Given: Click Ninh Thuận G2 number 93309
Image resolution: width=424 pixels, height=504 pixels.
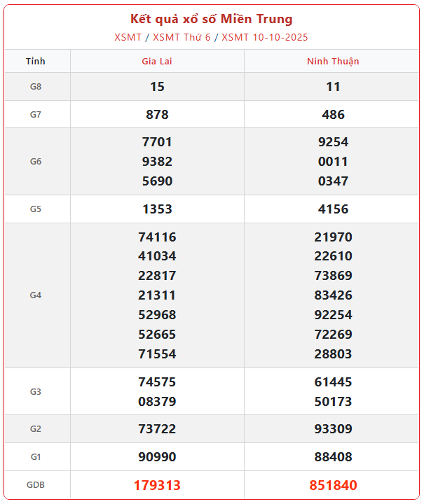Looking at the screenshot, I should click(333, 429).
